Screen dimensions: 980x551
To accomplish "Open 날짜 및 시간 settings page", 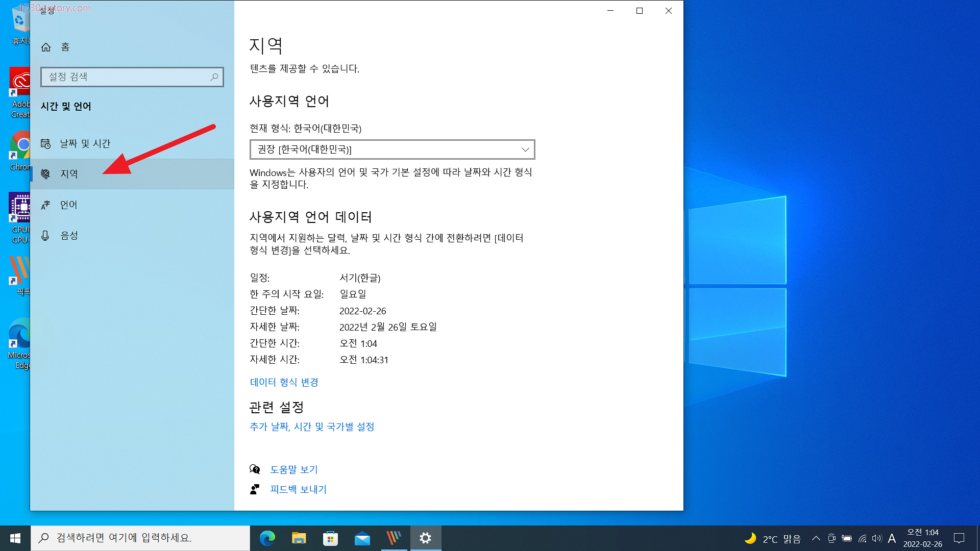I will point(85,144).
